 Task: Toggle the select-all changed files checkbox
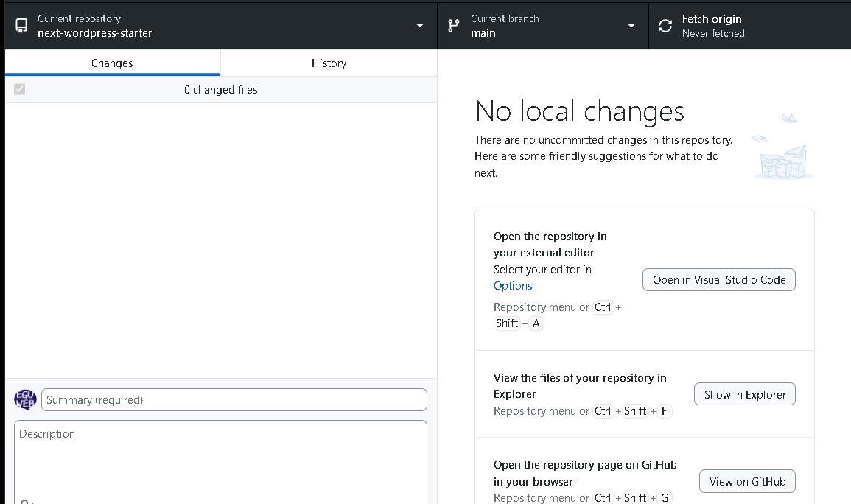[x=20, y=90]
